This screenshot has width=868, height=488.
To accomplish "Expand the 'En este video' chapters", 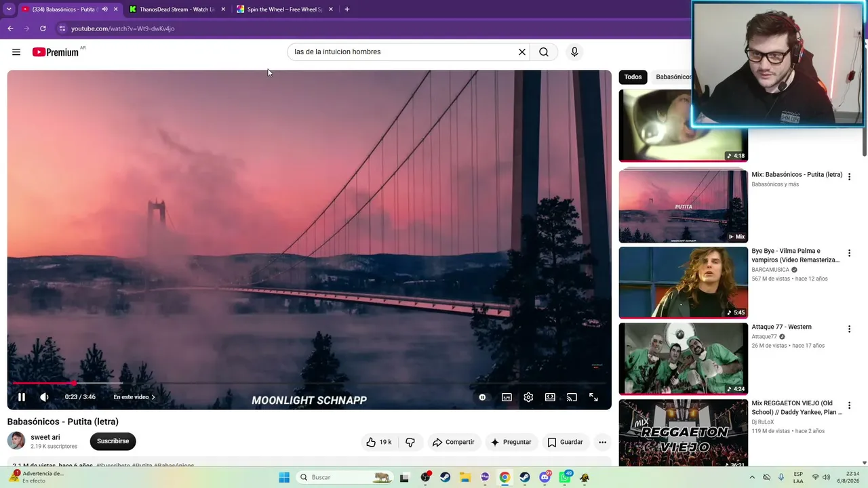I will point(134,397).
